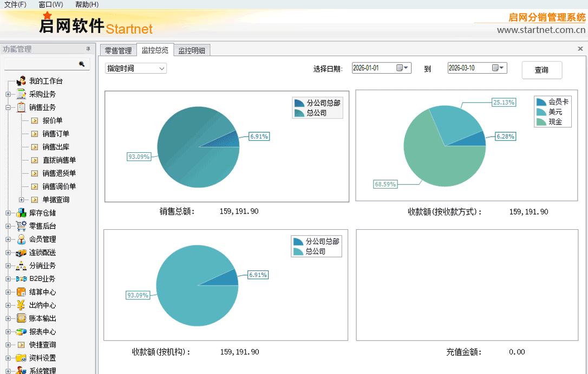Screen dimensions: 588x374
Task: Click the sidebar search input field
Action: point(41,64)
